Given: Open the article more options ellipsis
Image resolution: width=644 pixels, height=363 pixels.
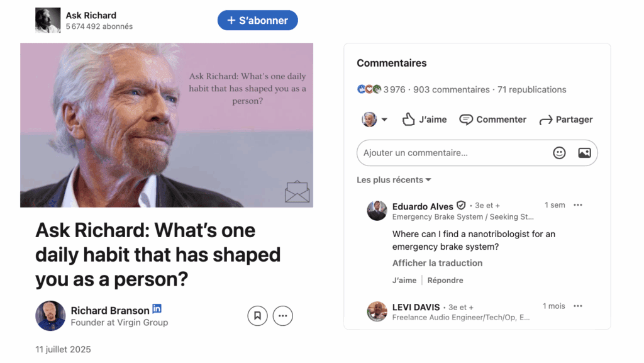Looking at the screenshot, I should pos(283,316).
